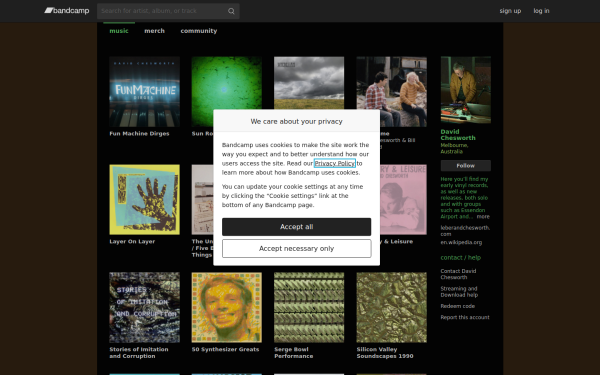Follow David Chesworth
Screen dimensions: 600x375
click(x=466, y=166)
